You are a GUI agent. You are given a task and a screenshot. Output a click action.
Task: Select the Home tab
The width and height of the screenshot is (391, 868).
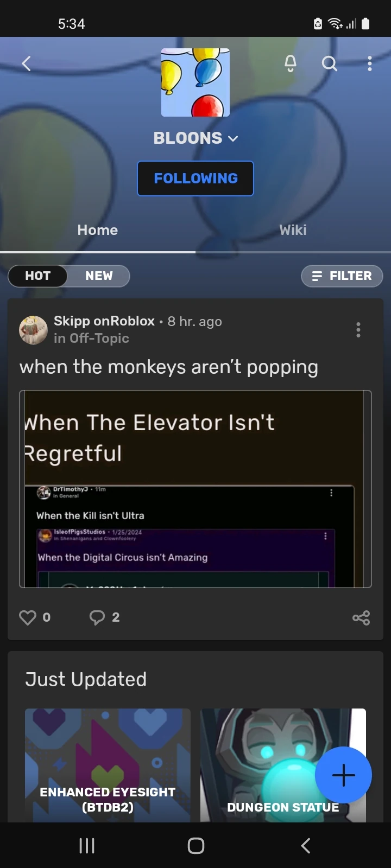pyautogui.click(x=98, y=230)
